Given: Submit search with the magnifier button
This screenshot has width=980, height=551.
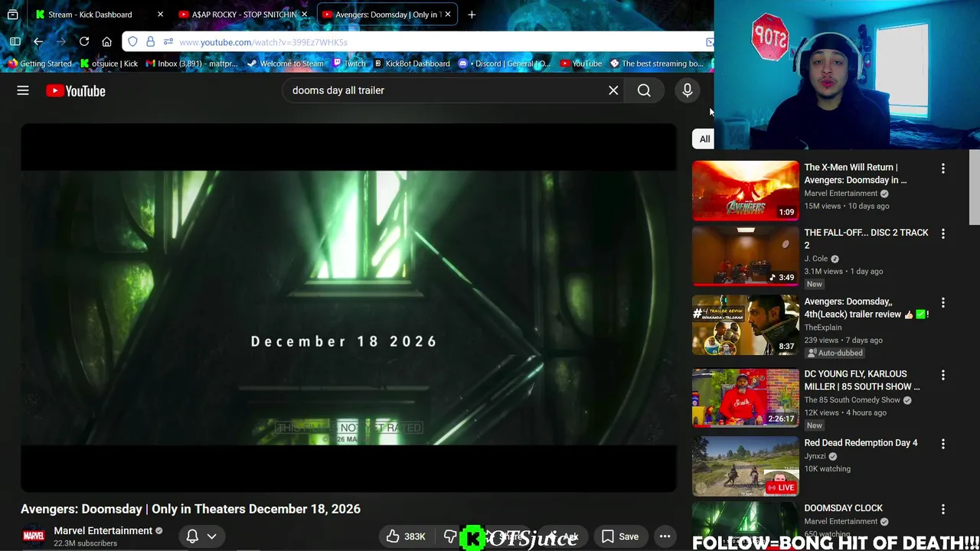Looking at the screenshot, I should click(644, 90).
